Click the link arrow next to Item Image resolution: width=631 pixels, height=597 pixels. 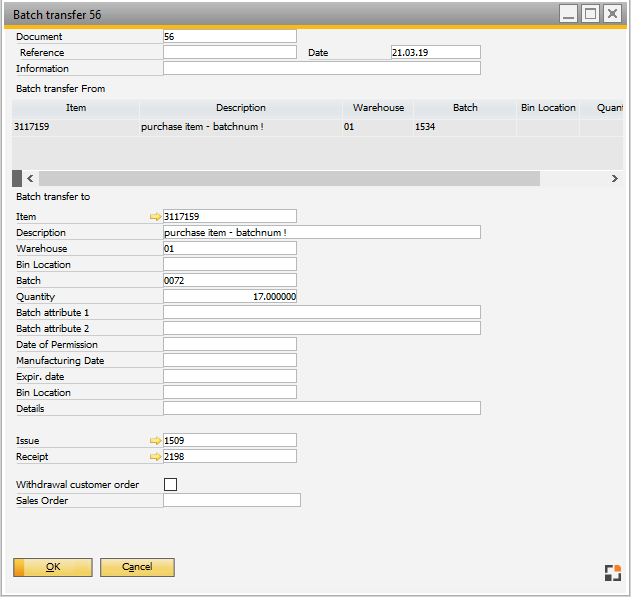[x=155, y=216]
